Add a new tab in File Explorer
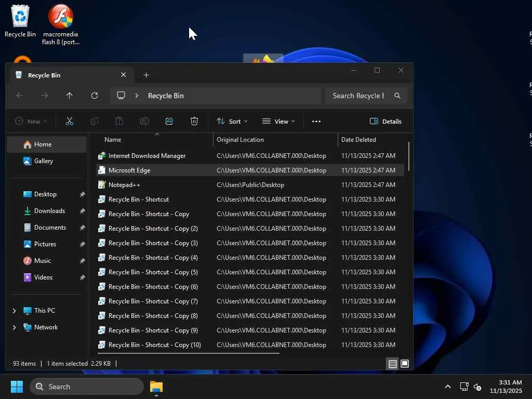The height and width of the screenshot is (399, 532). [x=146, y=75]
